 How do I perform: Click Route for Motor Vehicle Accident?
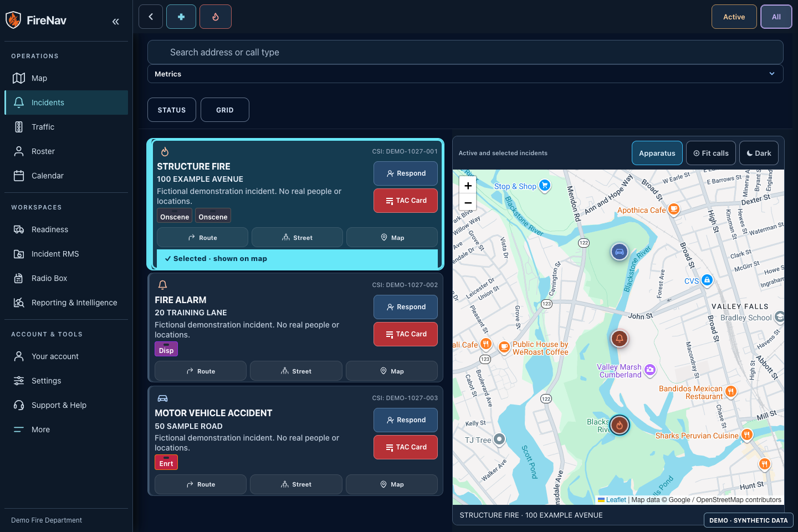point(201,484)
